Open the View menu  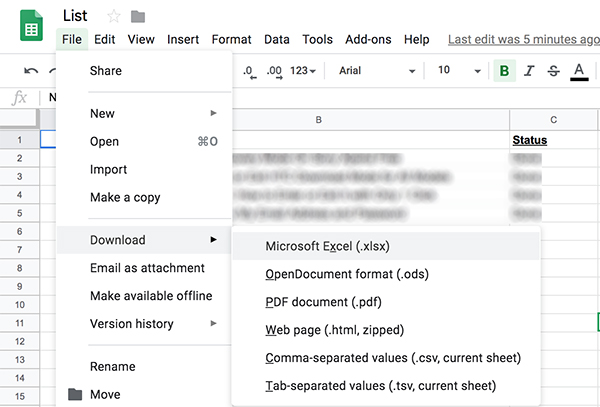(x=141, y=39)
